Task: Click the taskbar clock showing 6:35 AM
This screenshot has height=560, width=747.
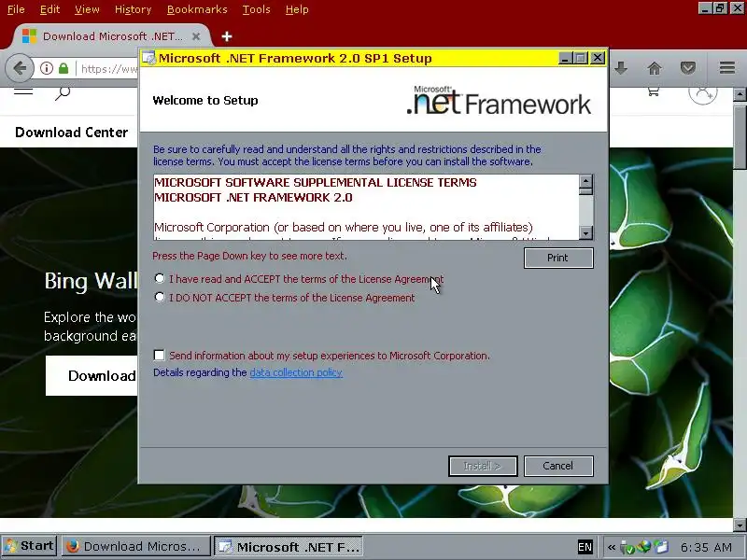Action: click(x=706, y=547)
